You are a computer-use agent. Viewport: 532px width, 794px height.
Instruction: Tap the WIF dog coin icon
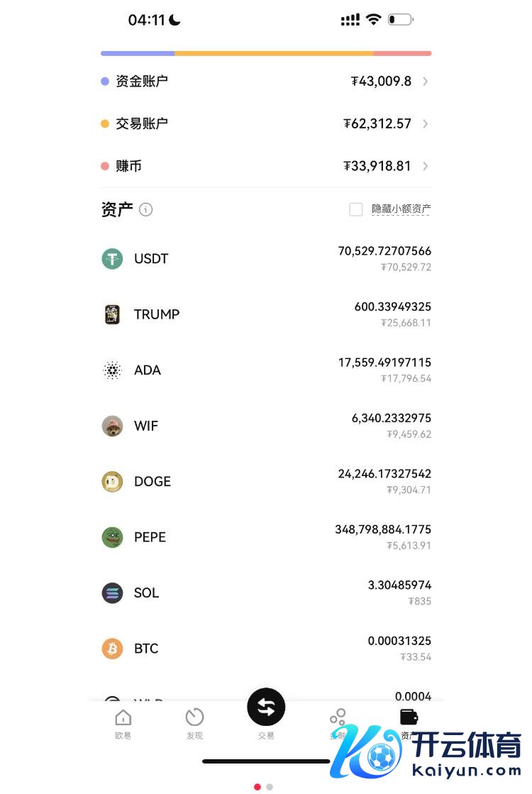click(112, 426)
